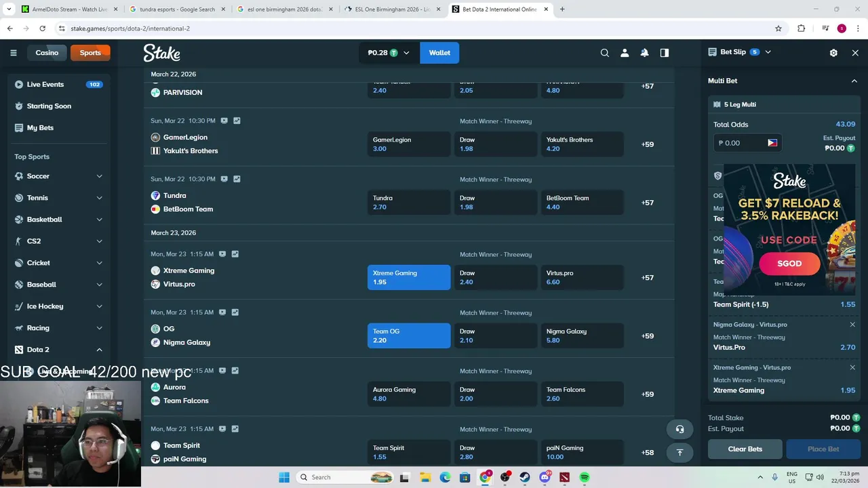
Task: Switch to tundra esports Google Search tab
Action: [x=177, y=9]
